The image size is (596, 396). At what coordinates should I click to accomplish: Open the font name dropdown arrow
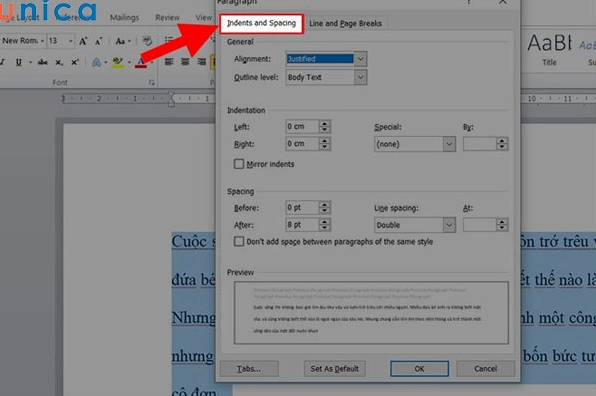click(42, 41)
